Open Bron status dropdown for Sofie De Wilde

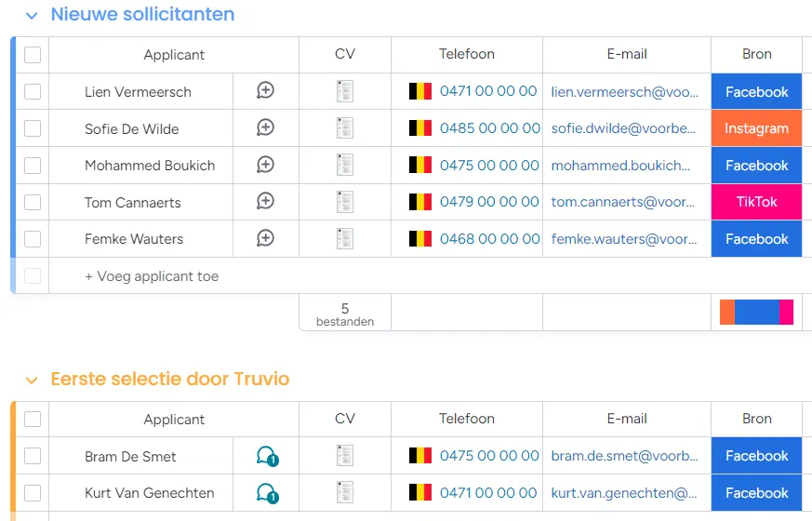tap(756, 128)
